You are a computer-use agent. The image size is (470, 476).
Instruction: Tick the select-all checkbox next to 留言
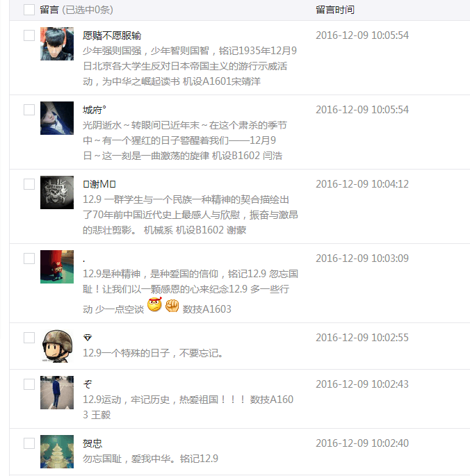click(x=29, y=10)
